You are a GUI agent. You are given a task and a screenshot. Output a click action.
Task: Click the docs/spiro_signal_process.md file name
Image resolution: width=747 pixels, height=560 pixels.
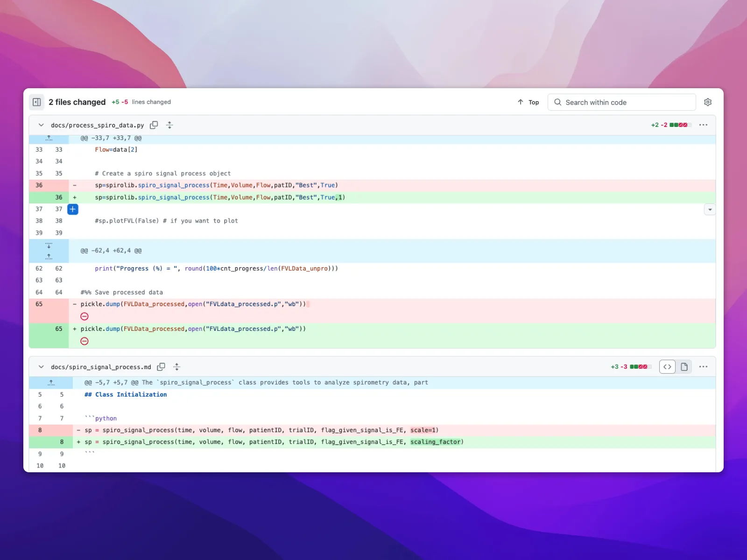click(x=101, y=367)
